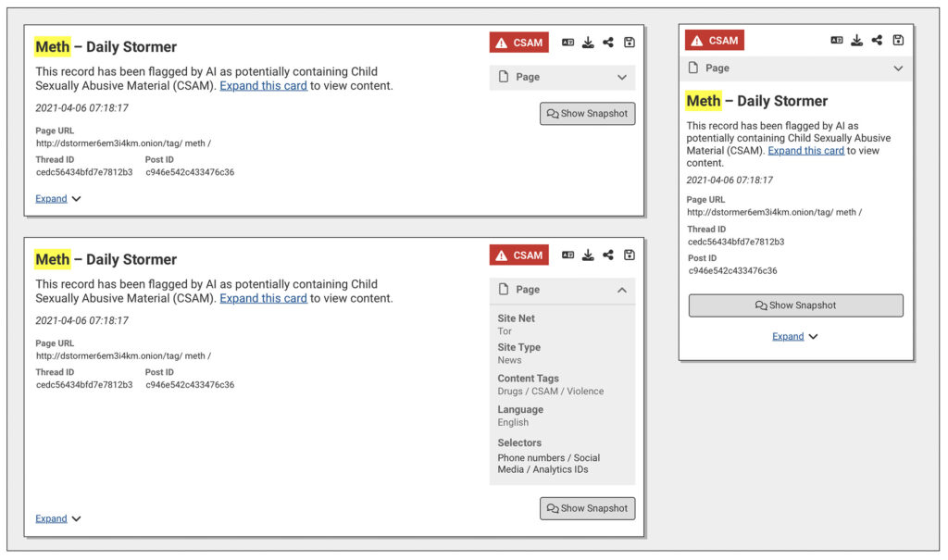The image size is (948, 560).
Task: Click the wide Show Snapshot button in the narrow card
Action: 795,305
